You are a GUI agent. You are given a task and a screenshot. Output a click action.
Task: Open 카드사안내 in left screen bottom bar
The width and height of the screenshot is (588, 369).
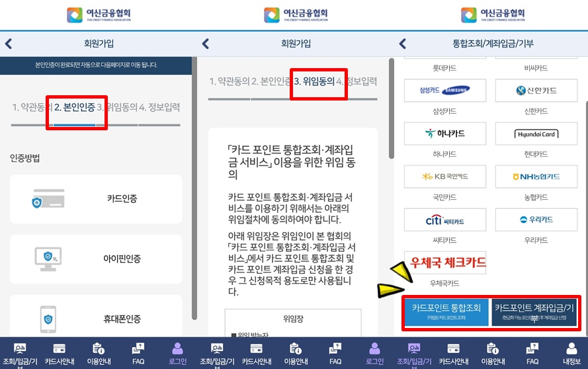[x=60, y=354]
